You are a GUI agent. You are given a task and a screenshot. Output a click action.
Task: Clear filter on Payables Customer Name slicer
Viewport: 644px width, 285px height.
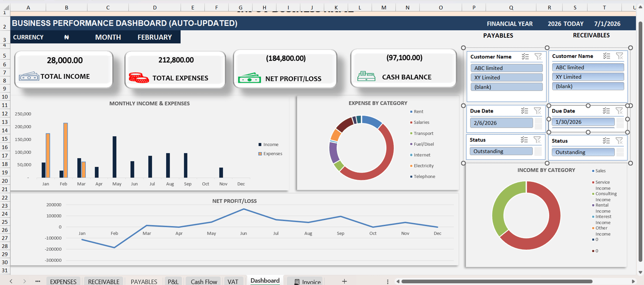(x=538, y=56)
